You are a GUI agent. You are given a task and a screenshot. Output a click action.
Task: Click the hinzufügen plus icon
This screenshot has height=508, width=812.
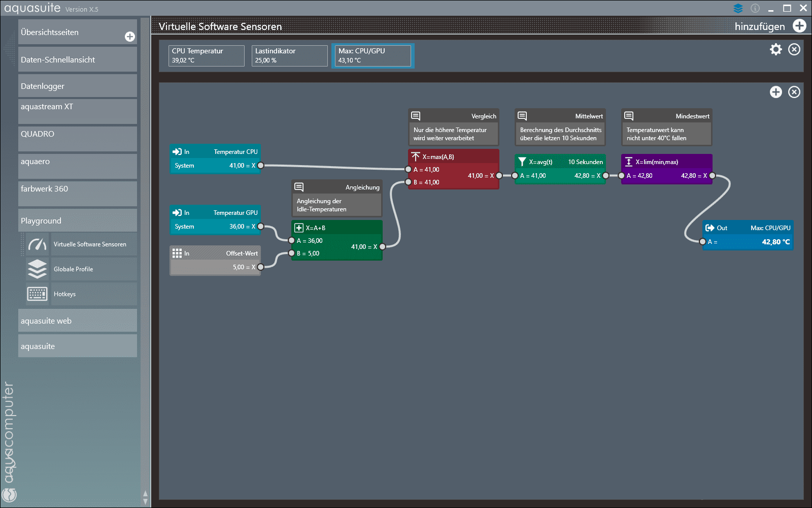click(x=799, y=26)
